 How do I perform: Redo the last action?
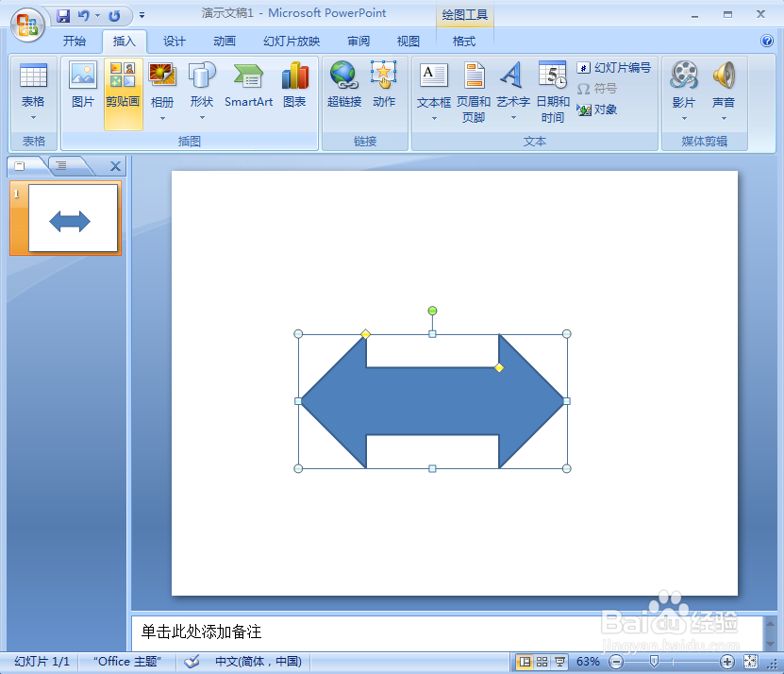coord(114,16)
